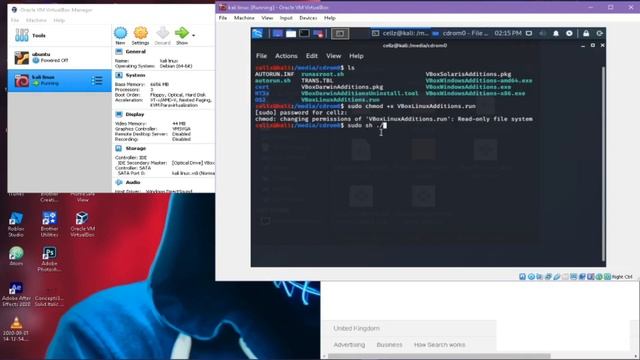Open Machine menu in VirtualBox Manager

click(36, 20)
